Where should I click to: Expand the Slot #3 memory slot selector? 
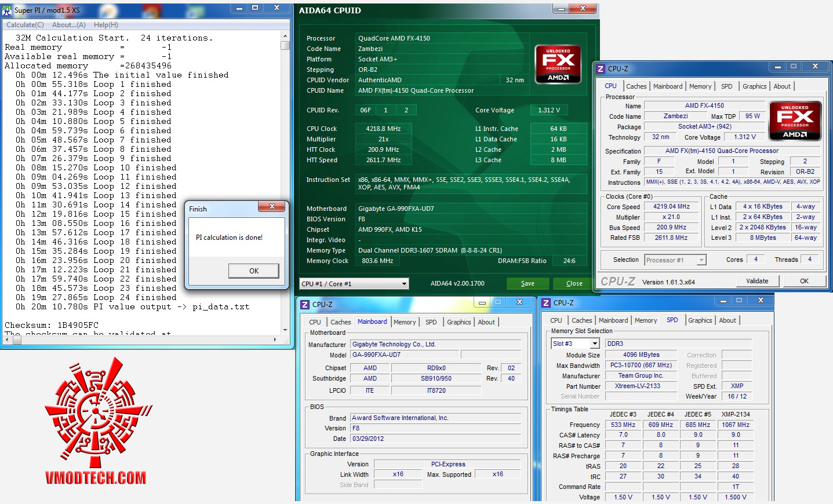pyautogui.click(x=575, y=344)
